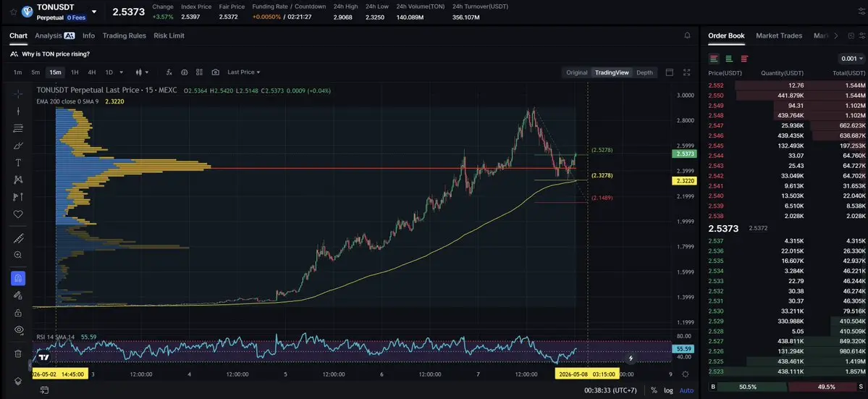Open the chart patterns tool
868x399 pixels.
point(17,180)
